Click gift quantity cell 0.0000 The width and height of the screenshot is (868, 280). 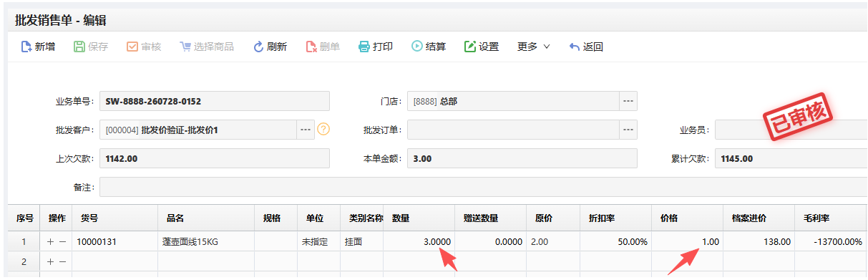click(490, 242)
